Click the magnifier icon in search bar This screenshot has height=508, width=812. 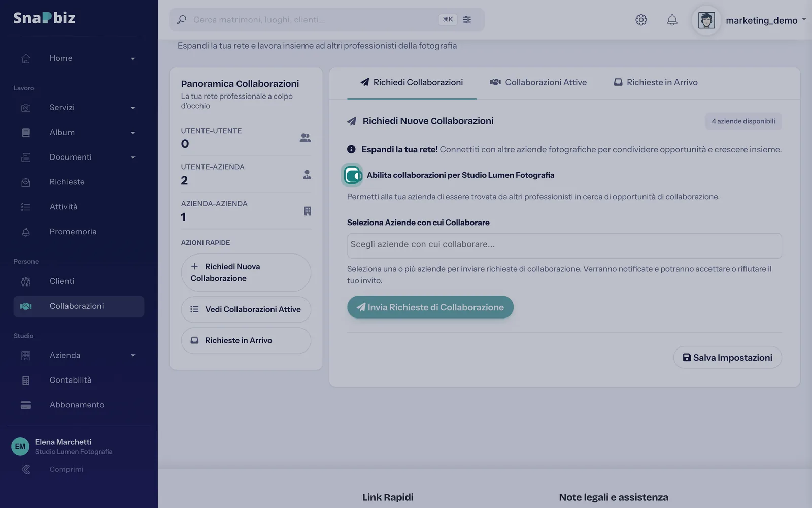click(x=181, y=20)
